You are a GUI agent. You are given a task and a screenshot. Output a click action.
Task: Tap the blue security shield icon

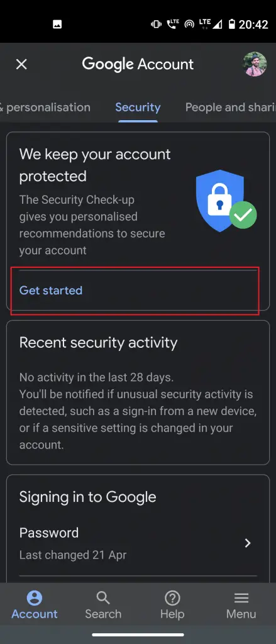point(221,201)
